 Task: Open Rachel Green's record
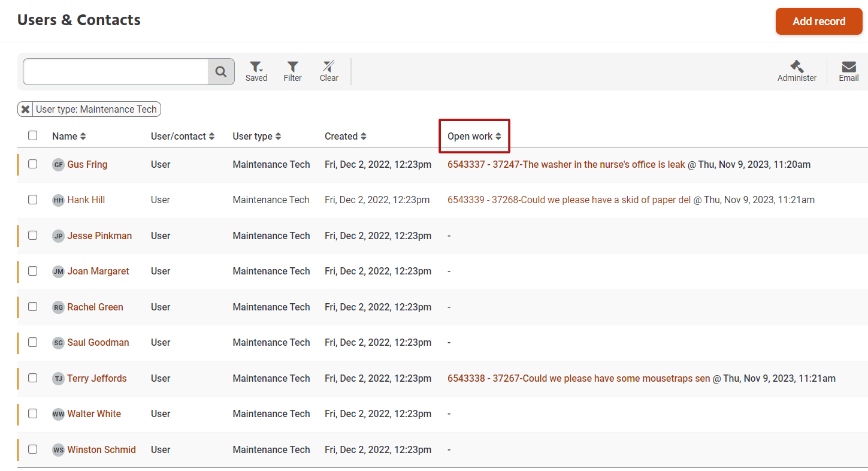pyautogui.click(x=95, y=307)
